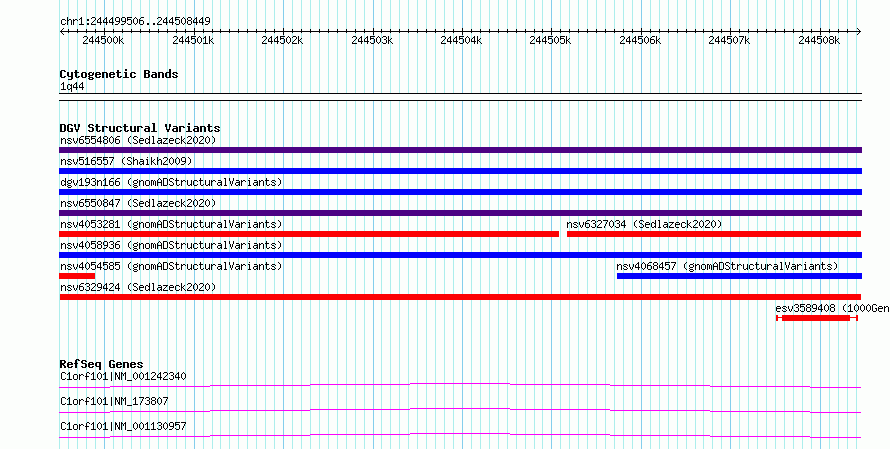Viewport: 890px width, 449px height.
Task: Select the magenta line under C1orf101|NM_173807
Action: 460,411
